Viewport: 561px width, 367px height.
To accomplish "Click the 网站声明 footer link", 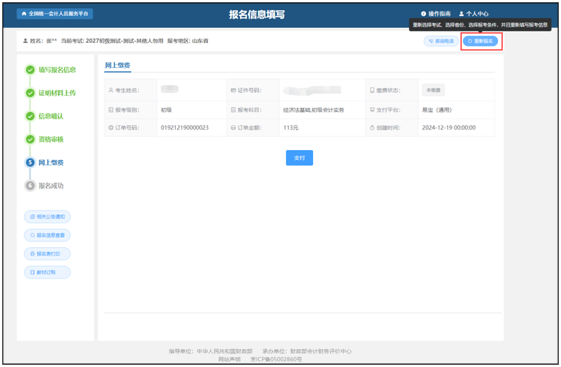I will (x=229, y=359).
